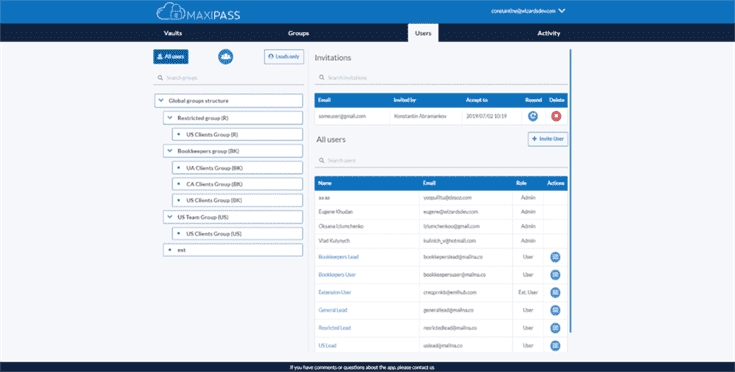Image resolution: width=735 pixels, height=372 pixels.
Task: Toggle the All users filter button
Action: pyautogui.click(x=171, y=57)
